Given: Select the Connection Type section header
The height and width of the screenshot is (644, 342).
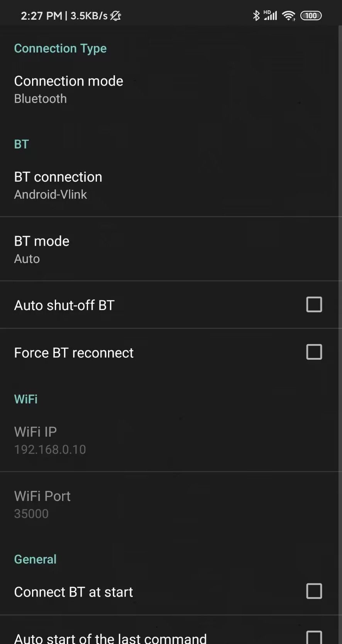Looking at the screenshot, I should click(60, 48).
